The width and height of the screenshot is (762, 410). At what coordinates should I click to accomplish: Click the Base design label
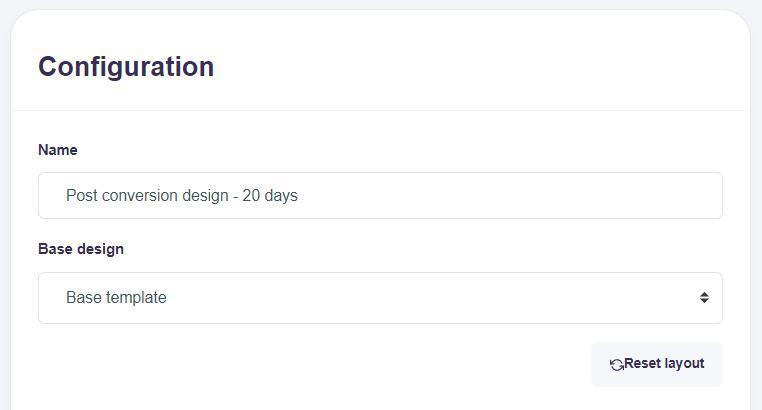[x=81, y=249]
